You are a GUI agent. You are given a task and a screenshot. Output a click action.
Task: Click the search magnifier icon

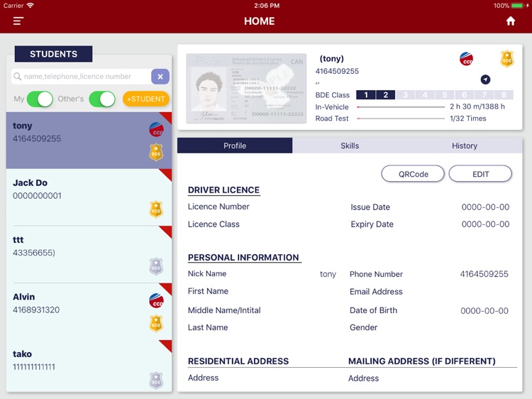coord(17,77)
